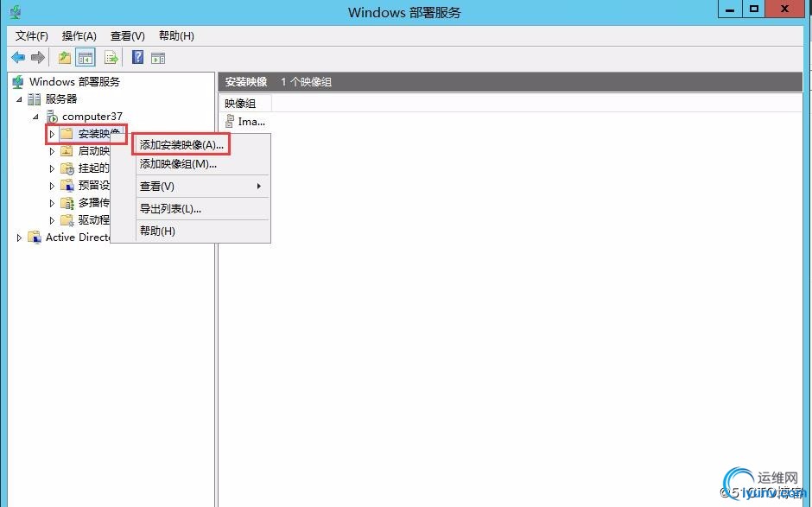Click the 映像组 column header
Viewport: 812px width, 507px height.
click(x=245, y=104)
